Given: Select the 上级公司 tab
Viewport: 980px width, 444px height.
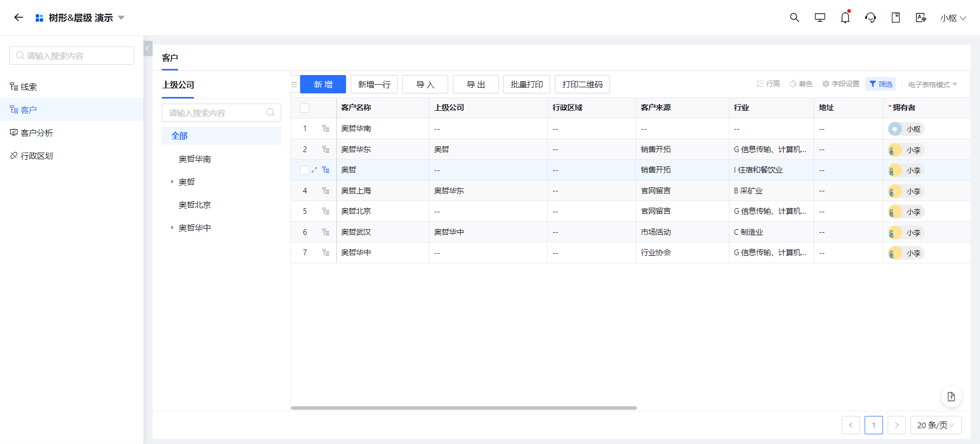Looking at the screenshot, I should (x=178, y=85).
